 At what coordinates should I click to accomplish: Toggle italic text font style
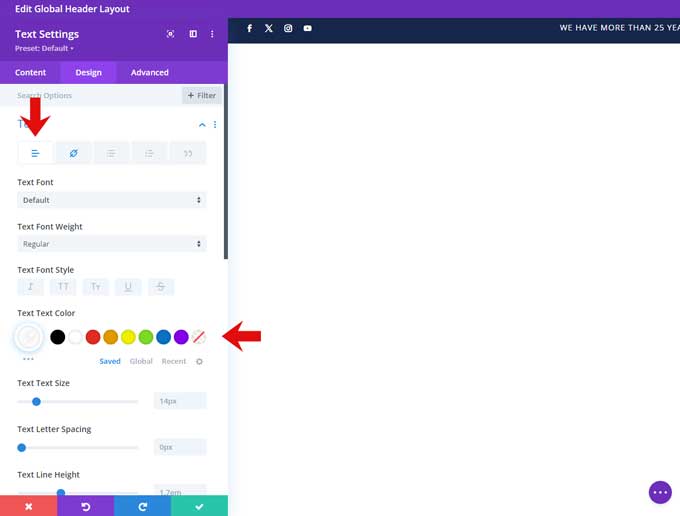click(x=30, y=287)
